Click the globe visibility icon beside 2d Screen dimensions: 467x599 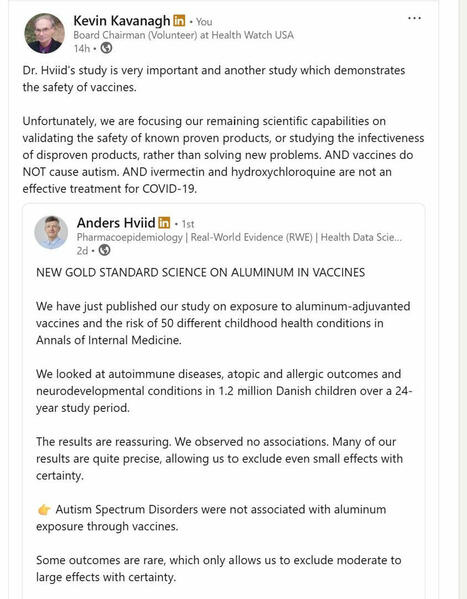tap(104, 250)
